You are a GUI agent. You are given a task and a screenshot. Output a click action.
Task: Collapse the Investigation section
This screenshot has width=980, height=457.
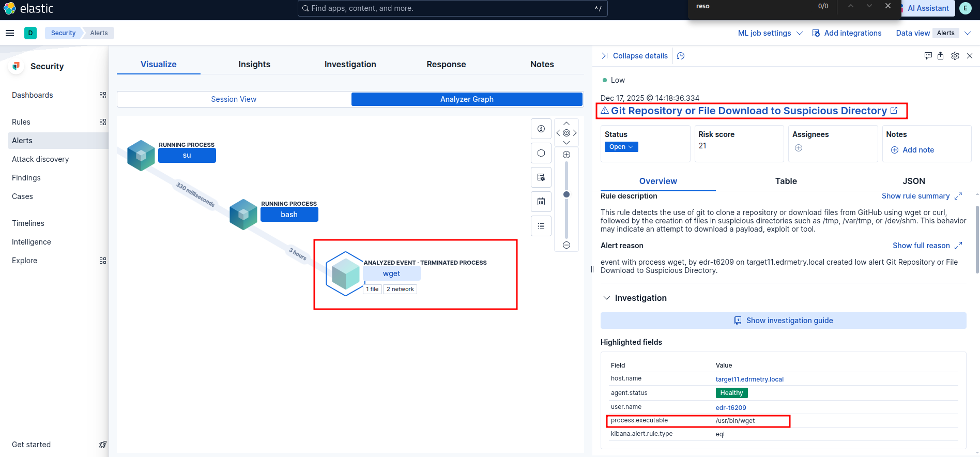[x=607, y=298]
